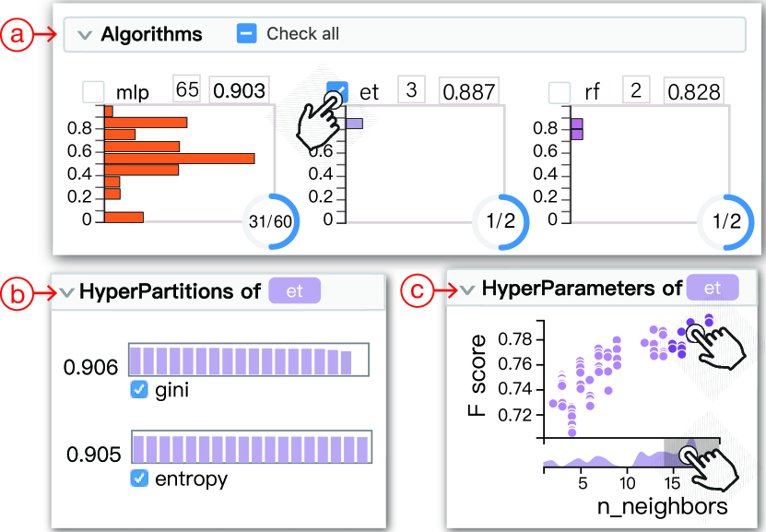Click the et tag in HyperParameters header

(713, 288)
